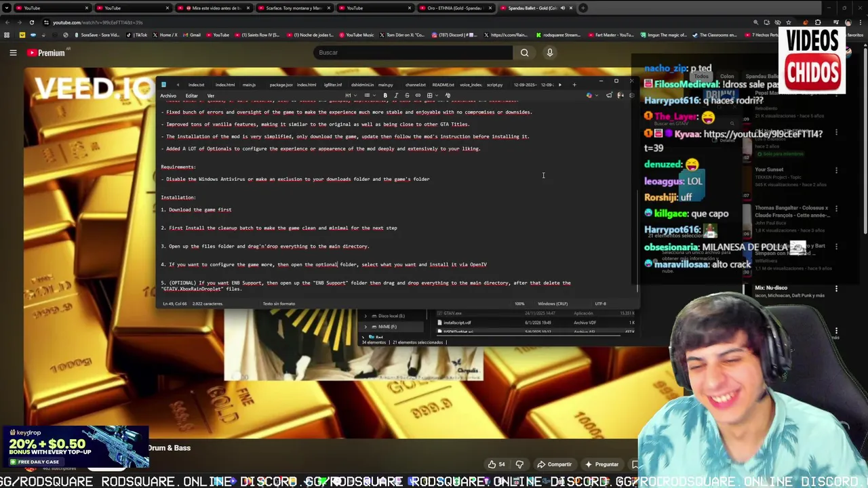Viewport: 868px width, 488px height.
Task: Toggle bold formatting in Notepad
Action: [385, 96]
